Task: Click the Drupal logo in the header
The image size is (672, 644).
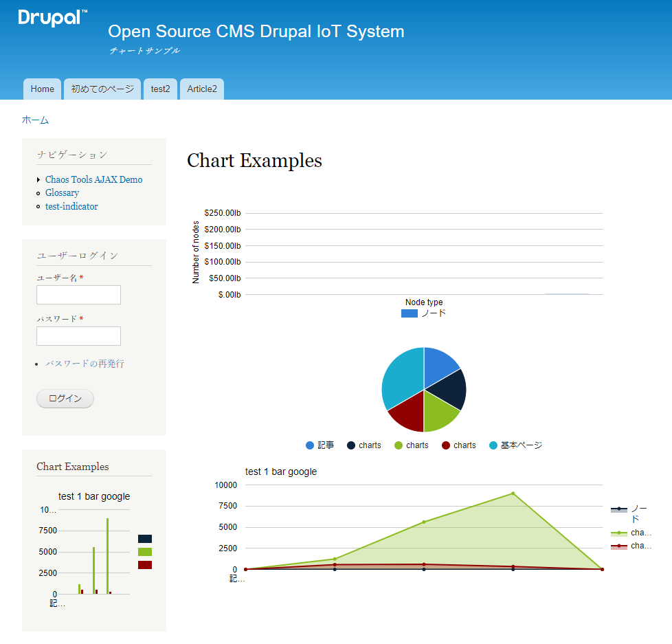Action: pos(53,18)
